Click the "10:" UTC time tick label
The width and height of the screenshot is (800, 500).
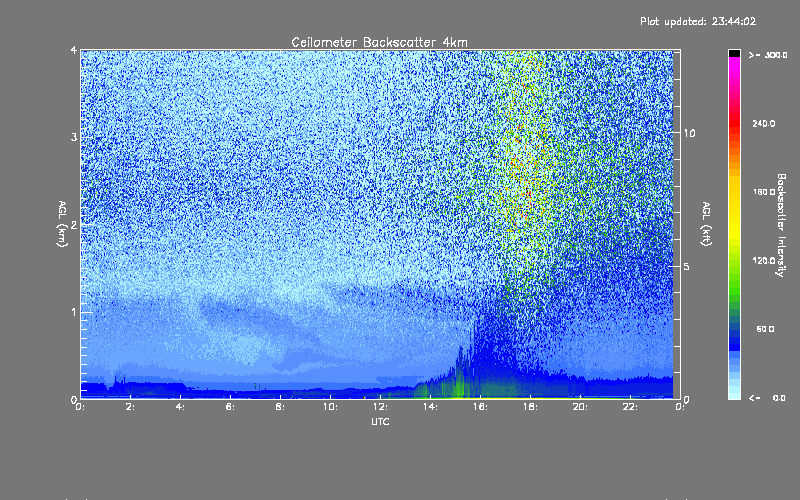[x=330, y=407]
